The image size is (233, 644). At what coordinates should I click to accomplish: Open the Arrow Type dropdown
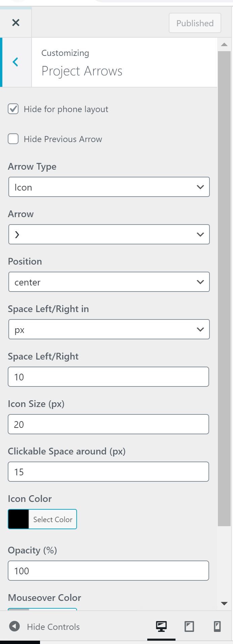click(x=109, y=187)
